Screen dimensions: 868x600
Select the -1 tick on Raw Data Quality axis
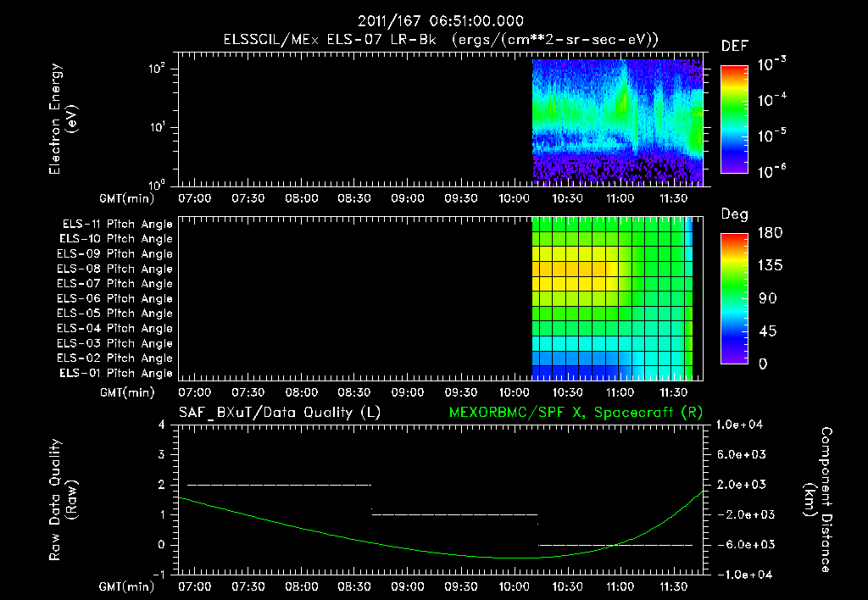click(159, 575)
